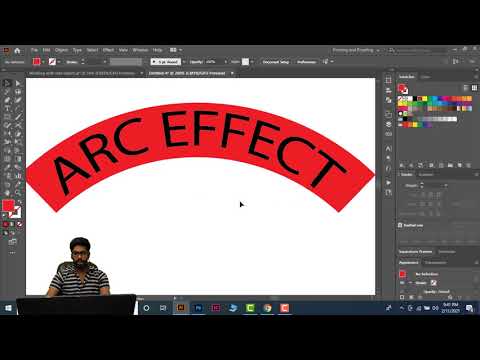Switch Swatches panel to list view
Screen dimensions: 480x360
pos(466,88)
